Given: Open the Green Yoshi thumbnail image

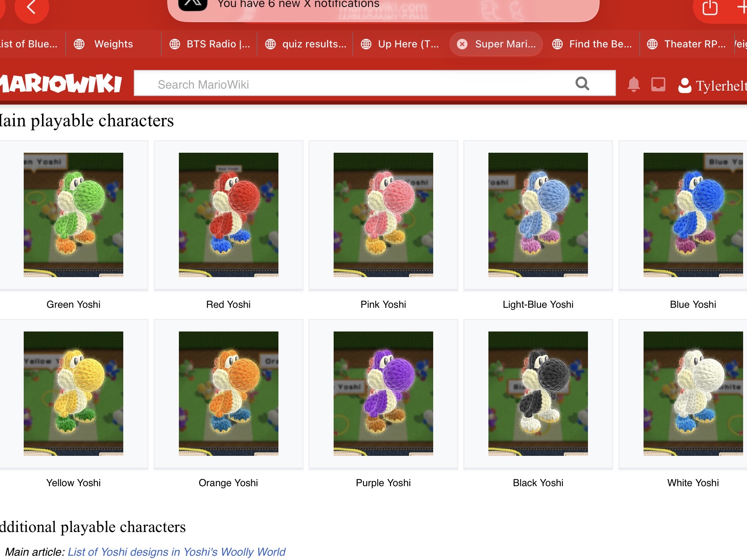Looking at the screenshot, I should 73,215.
